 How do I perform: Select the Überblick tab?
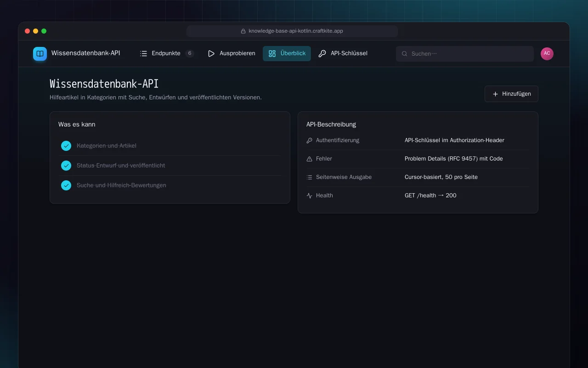(x=287, y=53)
